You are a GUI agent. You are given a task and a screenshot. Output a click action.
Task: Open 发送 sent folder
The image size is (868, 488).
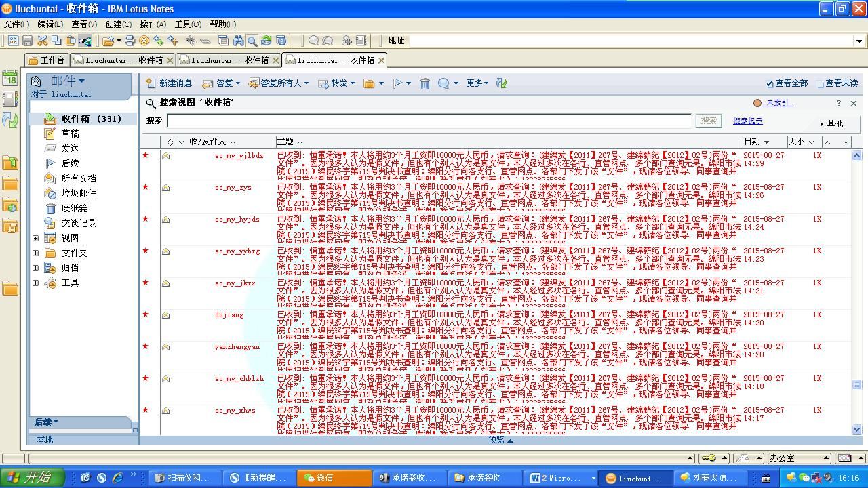coord(70,148)
